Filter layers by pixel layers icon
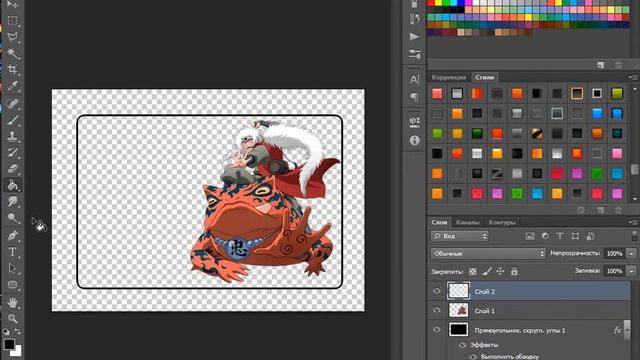 coord(530,236)
